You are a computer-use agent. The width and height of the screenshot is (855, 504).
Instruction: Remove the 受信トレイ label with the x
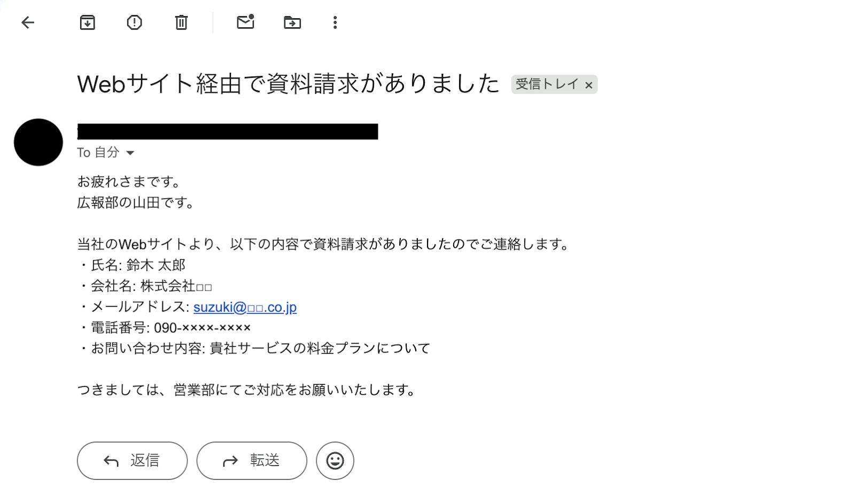coord(588,85)
